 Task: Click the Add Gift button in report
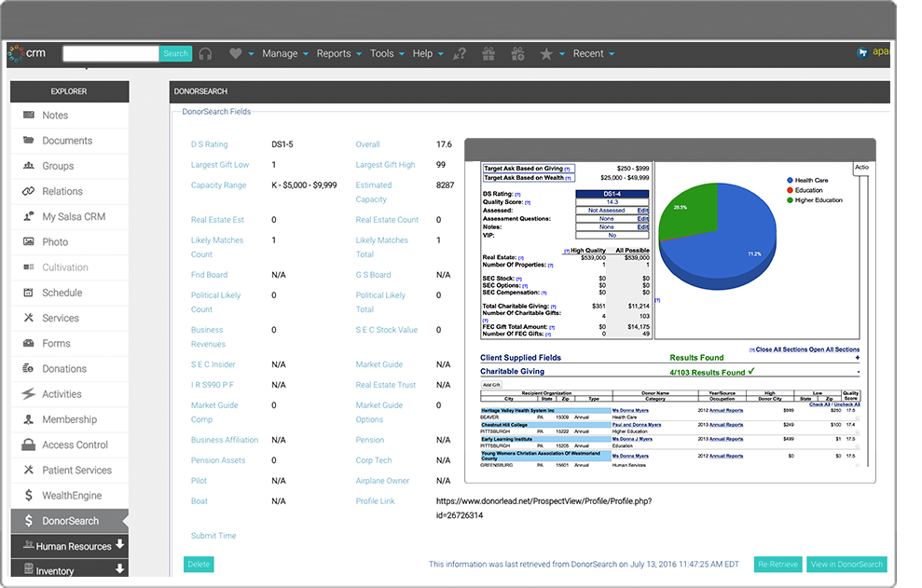pos(491,385)
